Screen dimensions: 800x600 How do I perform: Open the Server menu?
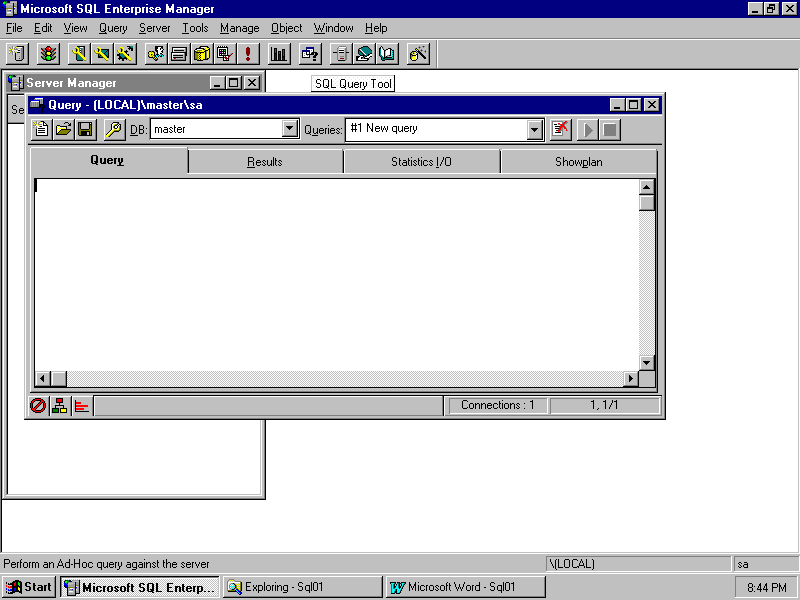coord(154,28)
